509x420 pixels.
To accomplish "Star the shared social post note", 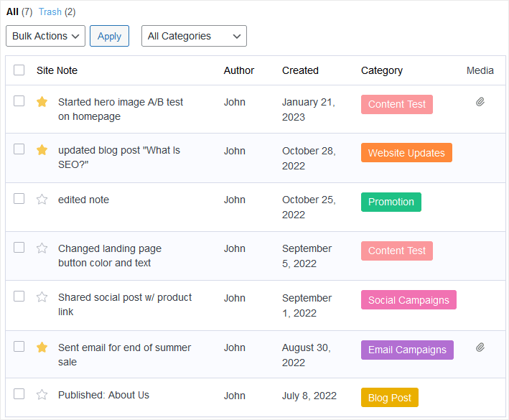I will 42,297.
